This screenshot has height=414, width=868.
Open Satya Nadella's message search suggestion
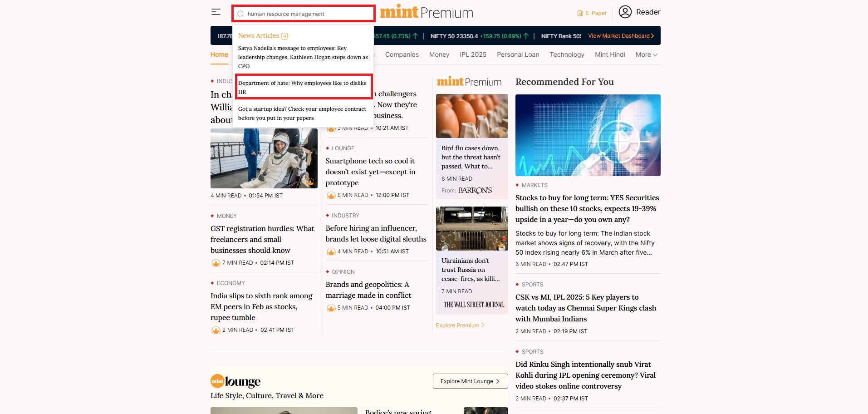[303, 57]
